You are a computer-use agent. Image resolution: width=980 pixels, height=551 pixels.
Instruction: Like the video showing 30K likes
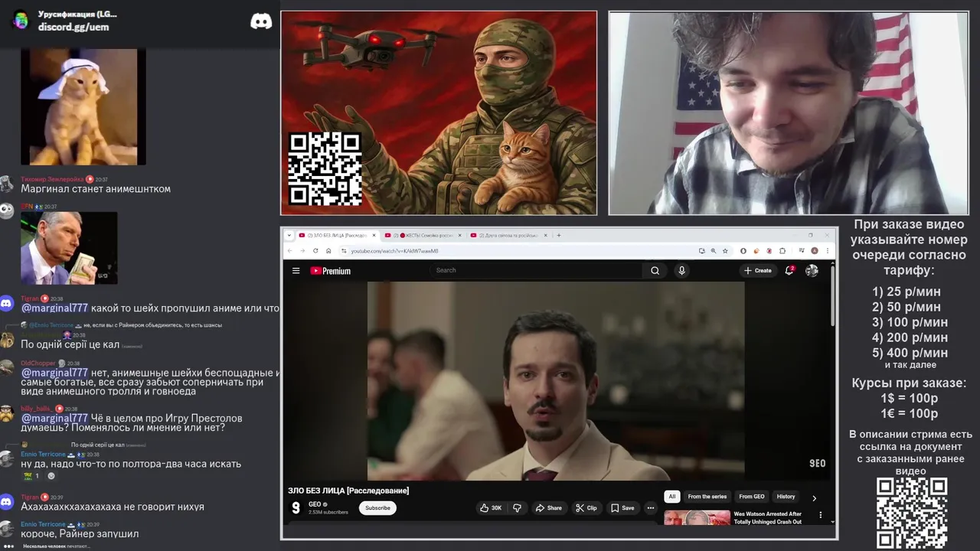pos(491,507)
